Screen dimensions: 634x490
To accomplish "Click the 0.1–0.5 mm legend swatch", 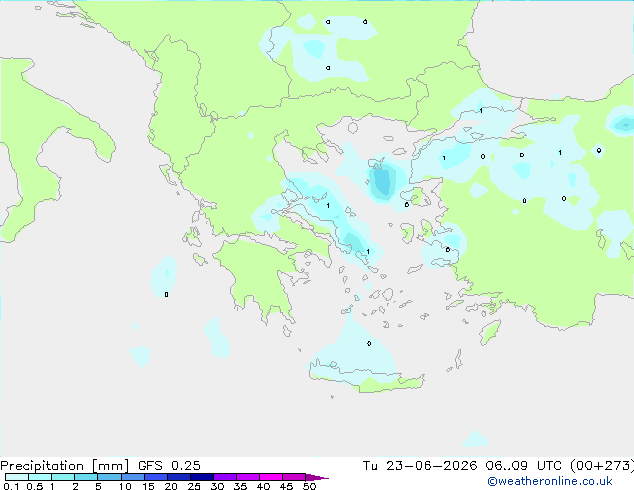I will click(17, 477).
